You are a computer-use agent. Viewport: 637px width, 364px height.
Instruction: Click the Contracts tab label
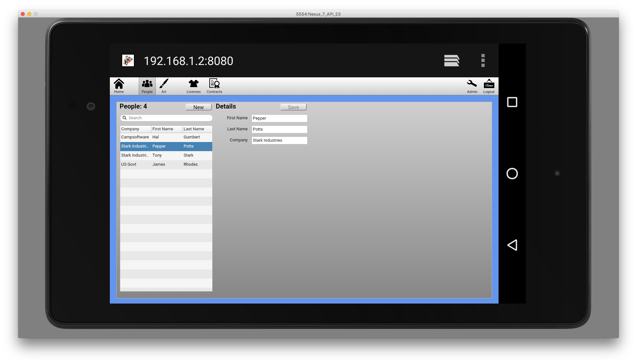tap(214, 92)
